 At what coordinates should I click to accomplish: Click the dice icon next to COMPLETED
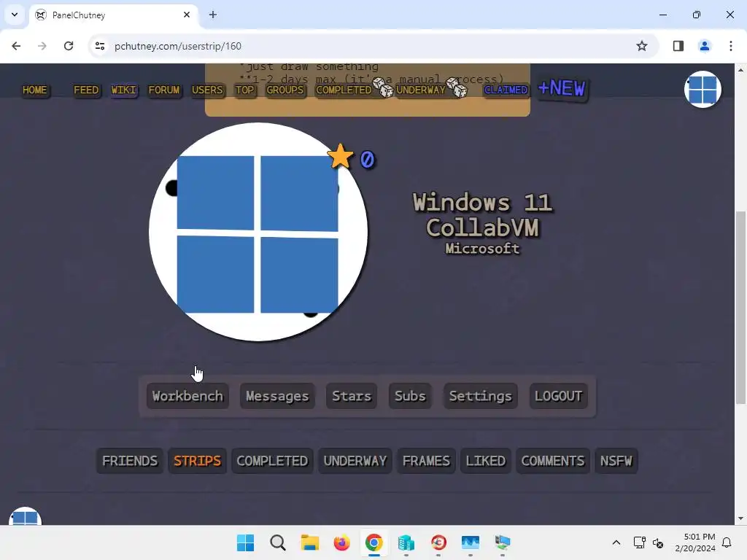click(382, 87)
